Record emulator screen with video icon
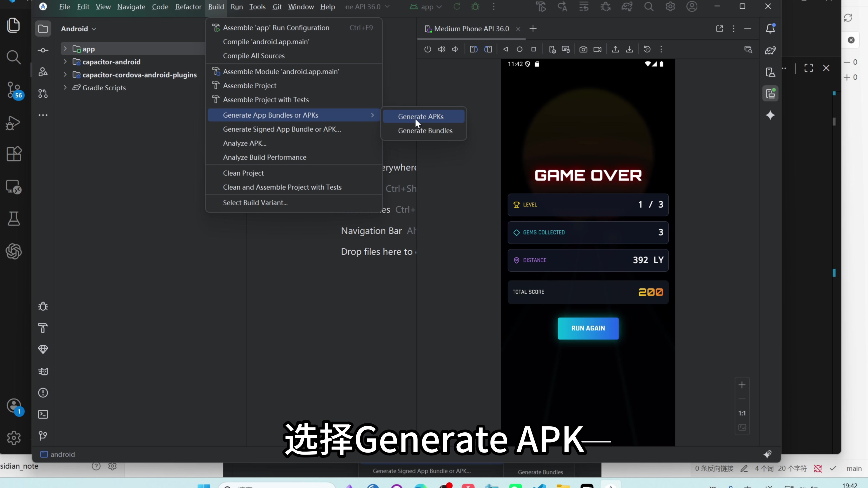 pyautogui.click(x=597, y=49)
